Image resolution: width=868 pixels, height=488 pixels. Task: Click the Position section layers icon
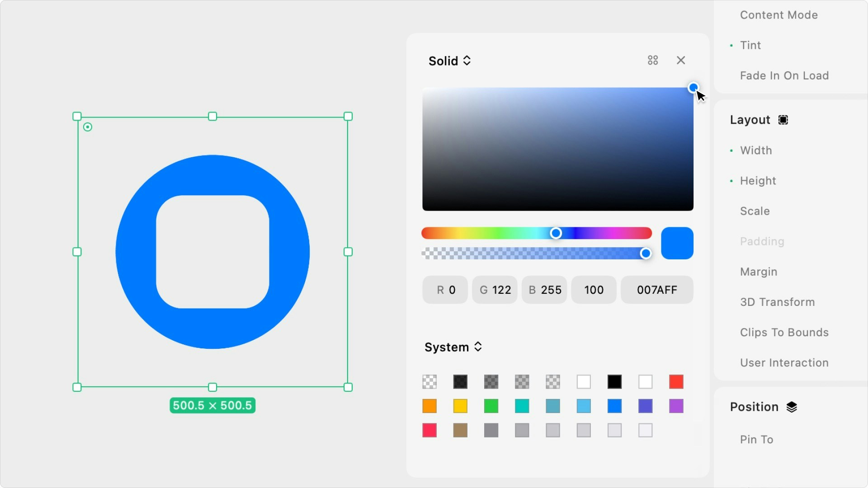coord(792,407)
